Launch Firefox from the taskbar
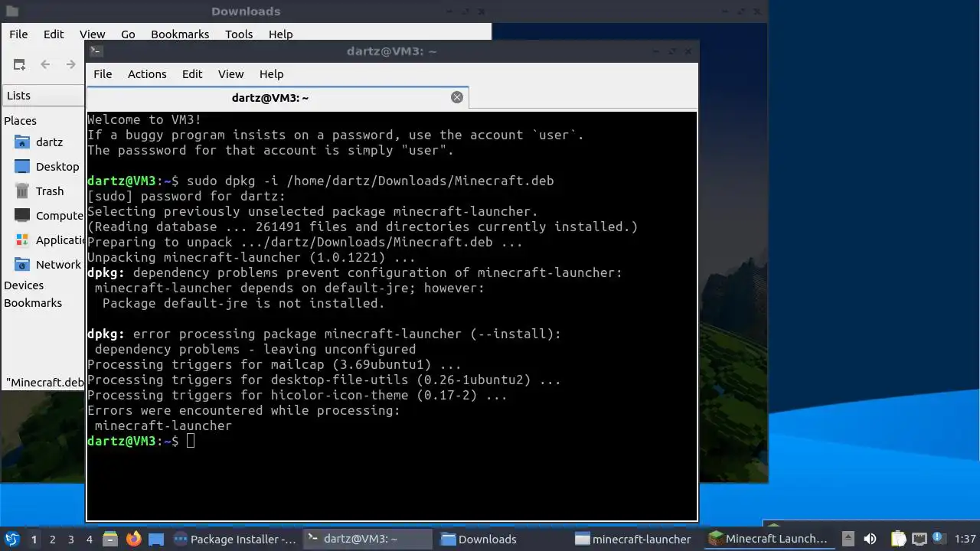Viewport: 980px width, 551px height. (x=134, y=539)
